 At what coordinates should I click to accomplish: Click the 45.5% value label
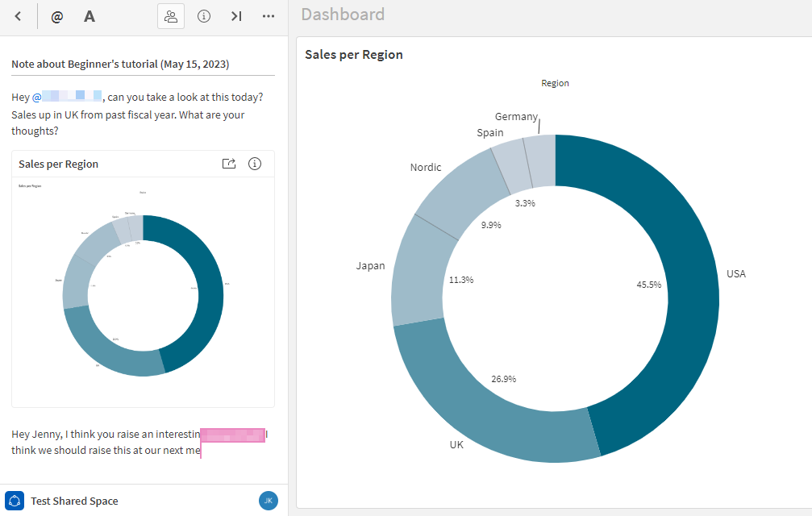pos(649,285)
